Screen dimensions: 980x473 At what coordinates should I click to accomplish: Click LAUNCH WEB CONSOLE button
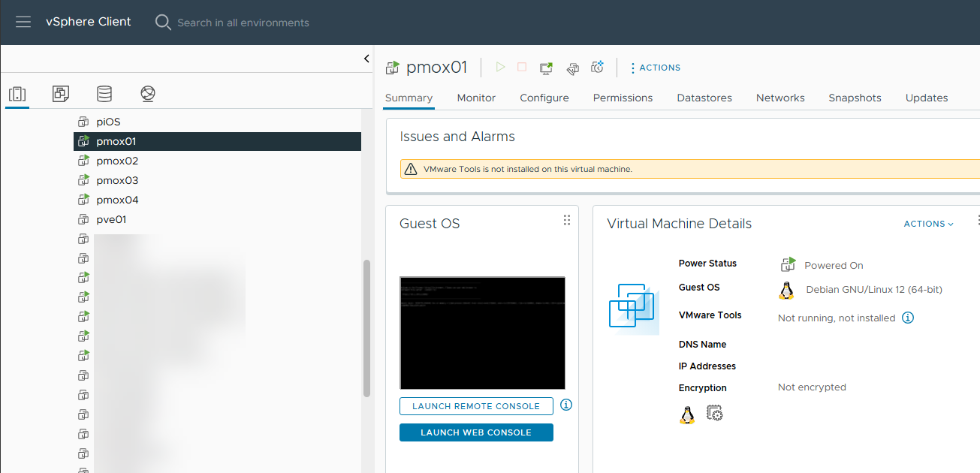pos(476,432)
